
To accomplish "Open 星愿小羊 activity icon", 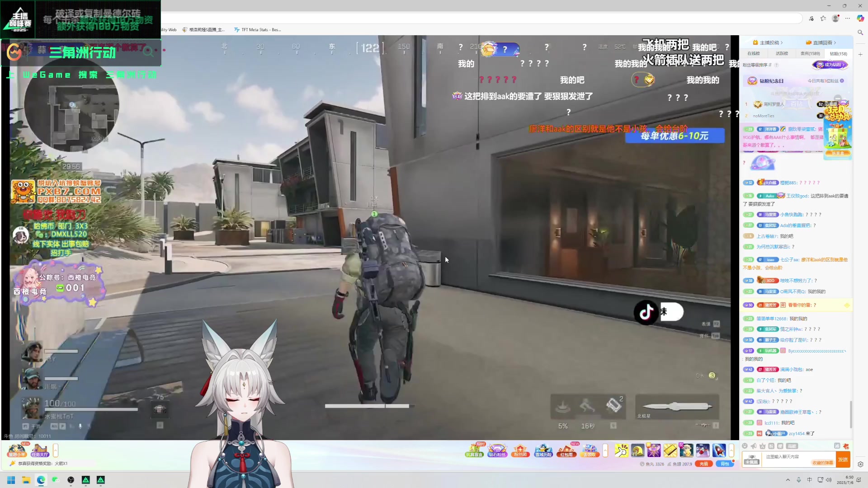I will tap(17, 450).
